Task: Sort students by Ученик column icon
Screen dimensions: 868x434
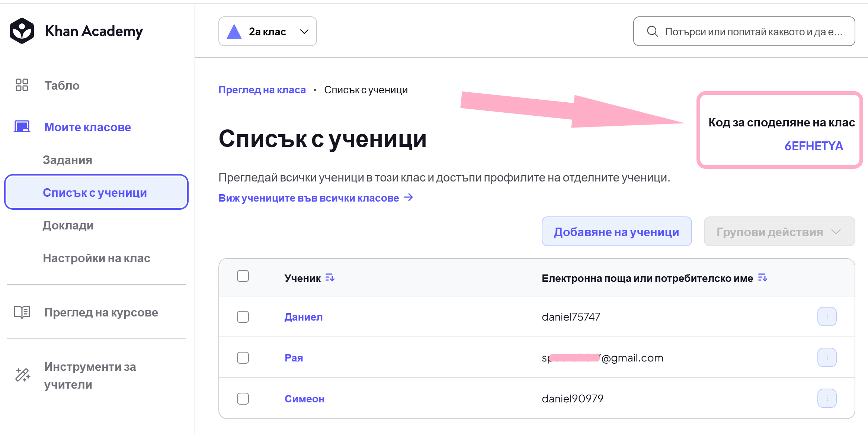Action: click(330, 277)
